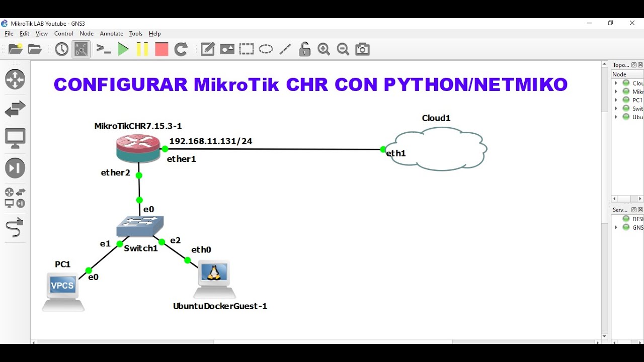
Task: Open the View menu
Action: pyautogui.click(x=42, y=34)
